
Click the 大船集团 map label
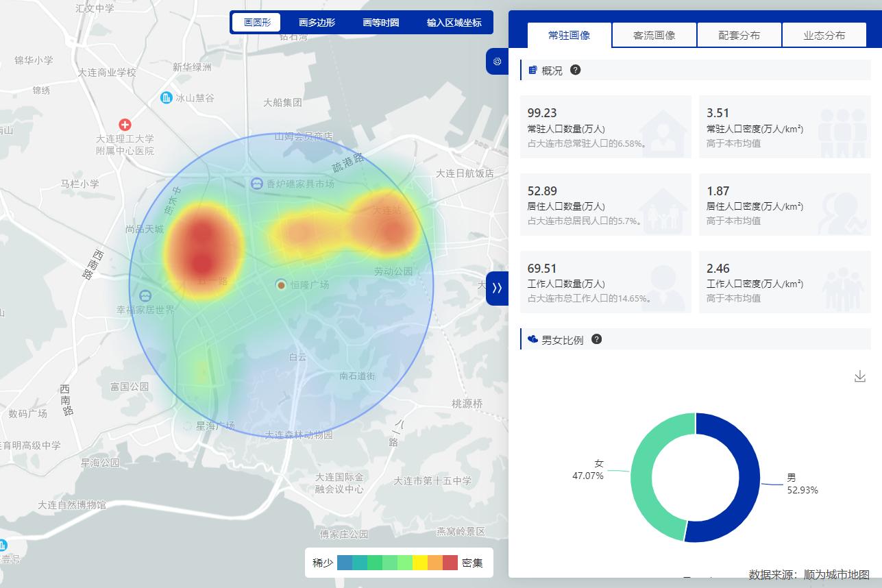tap(282, 103)
